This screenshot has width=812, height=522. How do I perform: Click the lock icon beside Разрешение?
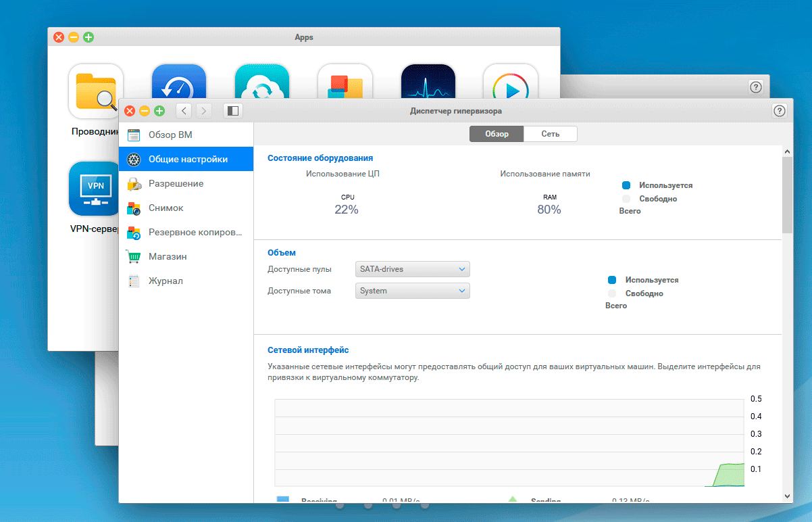click(134, 184)
